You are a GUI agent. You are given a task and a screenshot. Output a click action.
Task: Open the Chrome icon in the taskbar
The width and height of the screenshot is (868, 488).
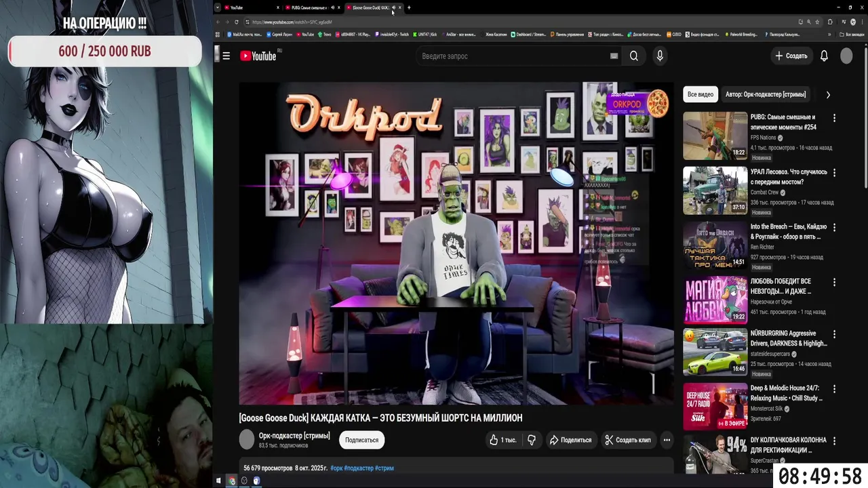[231, 481]
